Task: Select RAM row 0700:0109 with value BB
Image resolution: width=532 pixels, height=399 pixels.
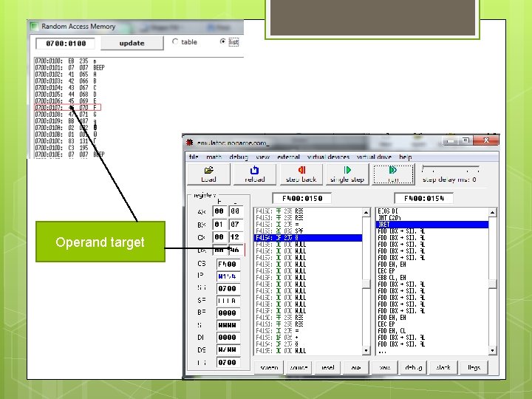Action: click(66, 120)
